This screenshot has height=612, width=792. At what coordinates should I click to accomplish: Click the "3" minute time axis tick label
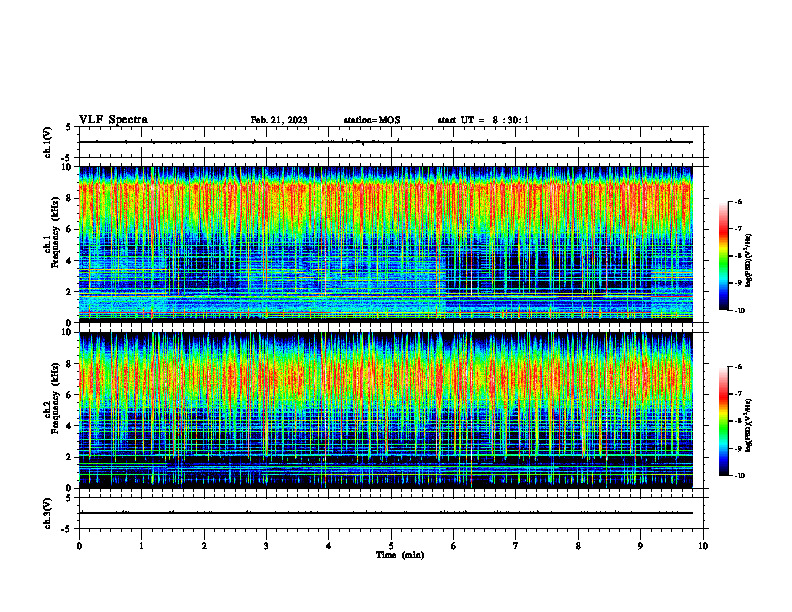[x=266, y=546]
